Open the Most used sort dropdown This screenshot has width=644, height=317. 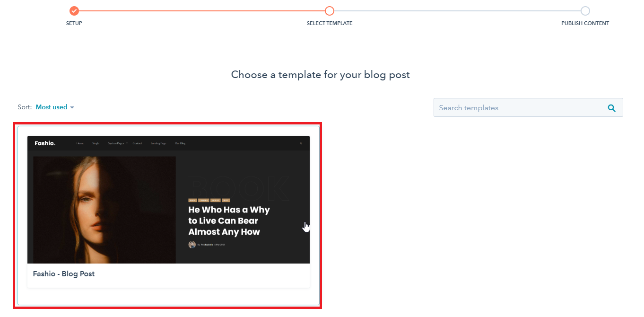[55, 107]
